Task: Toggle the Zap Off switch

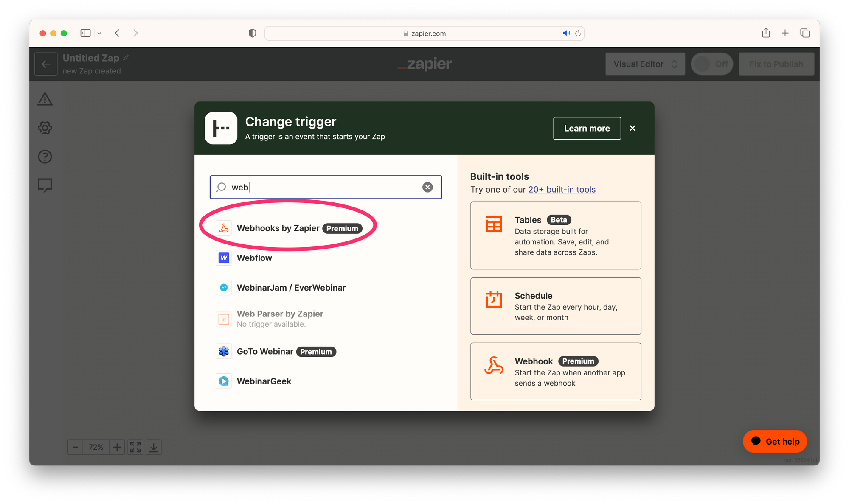Action: coord(712,64)
